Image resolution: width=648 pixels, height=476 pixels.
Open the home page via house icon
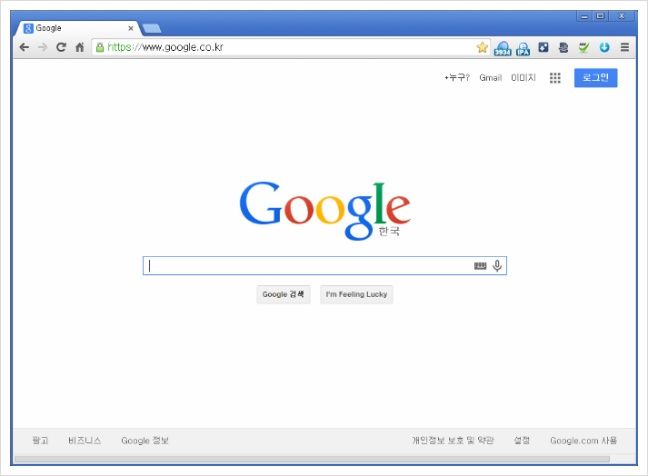80,47
